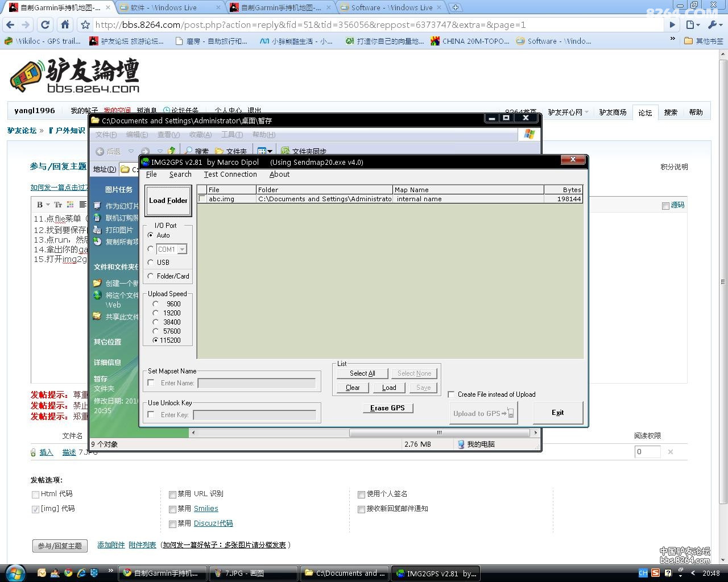Toggle the Html 代码 checkbox

pos(35,494)
